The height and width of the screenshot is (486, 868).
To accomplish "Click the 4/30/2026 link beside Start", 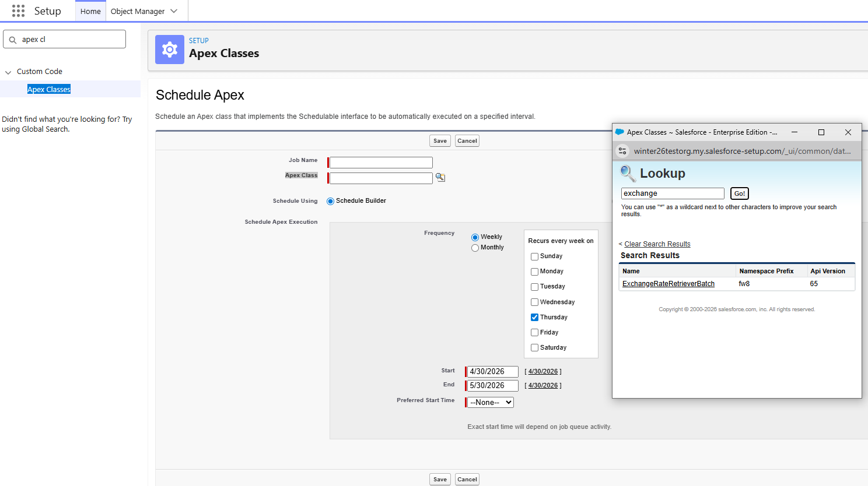I will coord(543,372).
